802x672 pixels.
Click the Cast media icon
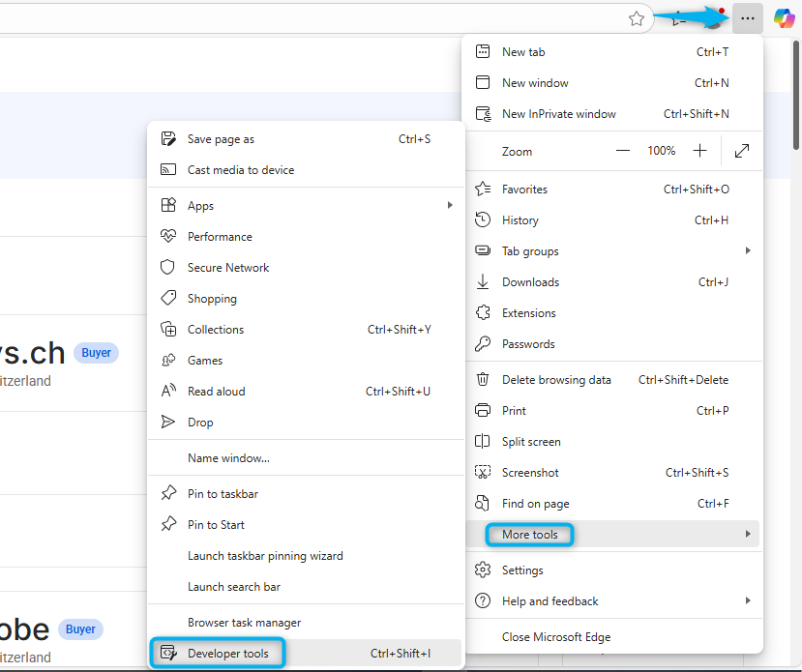pos(168,169)
